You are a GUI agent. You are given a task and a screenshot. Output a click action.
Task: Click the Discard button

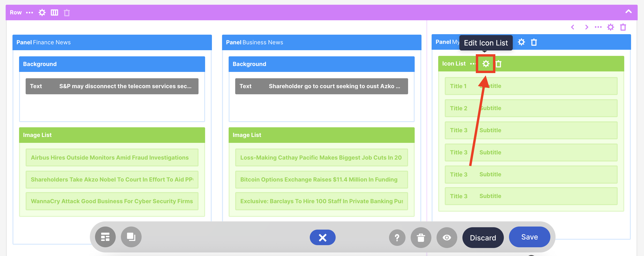pyautogui.click(x=483, y=238)
